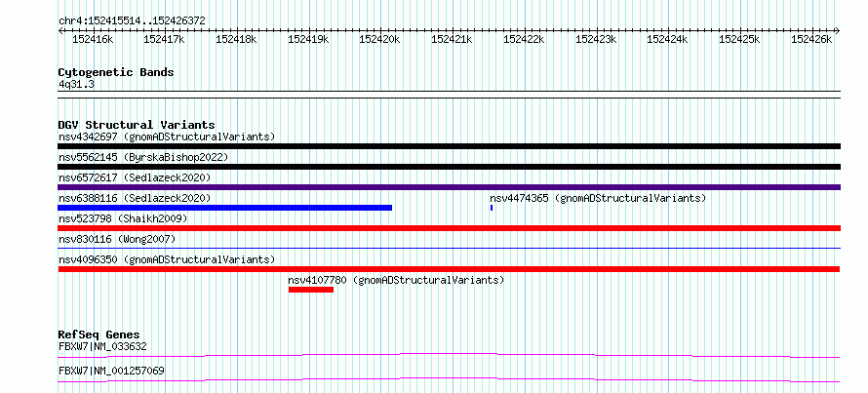Open the nsv523798 (Shaikh2009) label
This screenshot has height=393, width=868.
[x=123, y=218]
